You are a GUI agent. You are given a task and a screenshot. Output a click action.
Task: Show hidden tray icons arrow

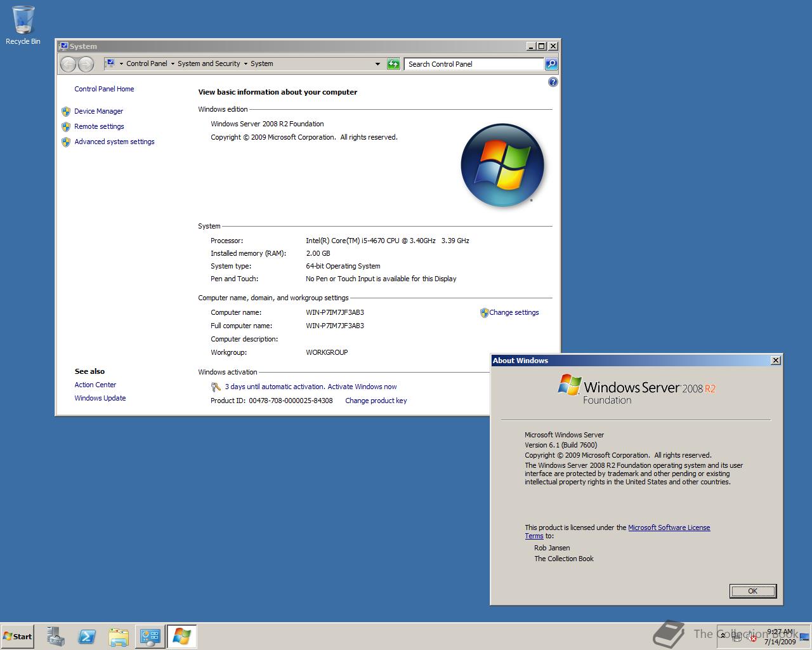click(723, 636)
